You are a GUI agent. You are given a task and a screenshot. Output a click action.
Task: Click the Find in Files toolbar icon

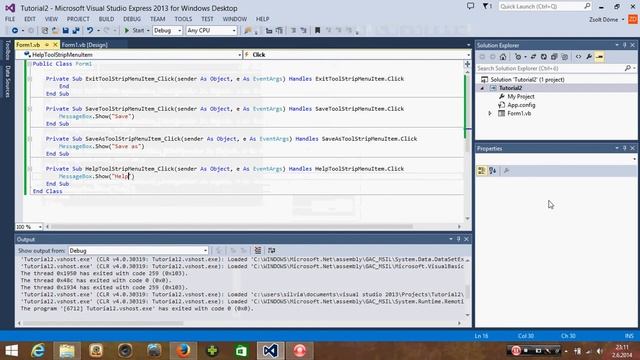[248, 31]
